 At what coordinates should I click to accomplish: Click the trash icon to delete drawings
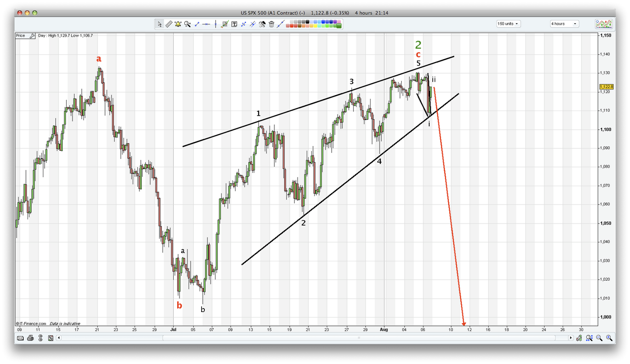pos(272,24)
